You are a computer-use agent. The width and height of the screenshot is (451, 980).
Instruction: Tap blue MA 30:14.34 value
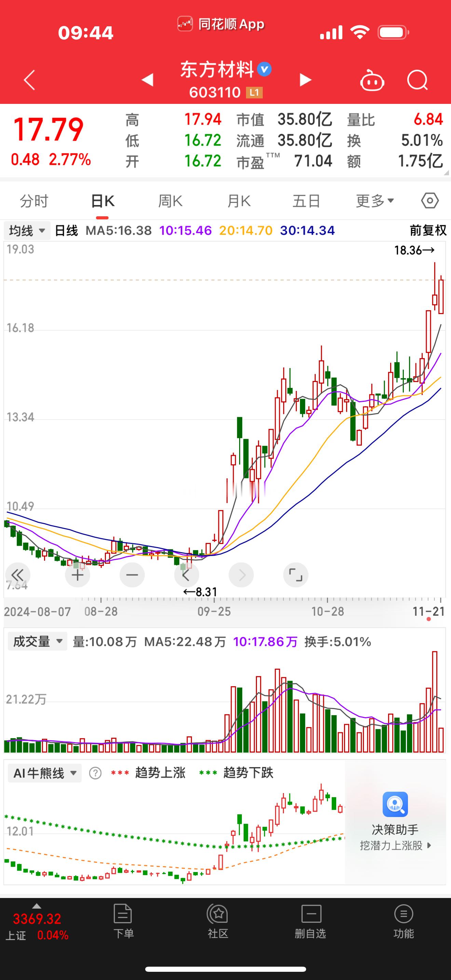click(x=307, y=230)
